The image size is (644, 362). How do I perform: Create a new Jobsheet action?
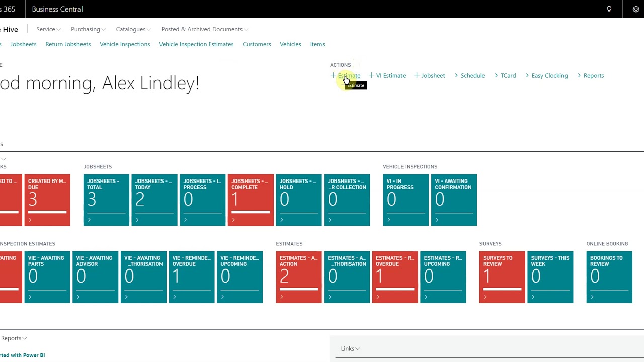[429, 75]
